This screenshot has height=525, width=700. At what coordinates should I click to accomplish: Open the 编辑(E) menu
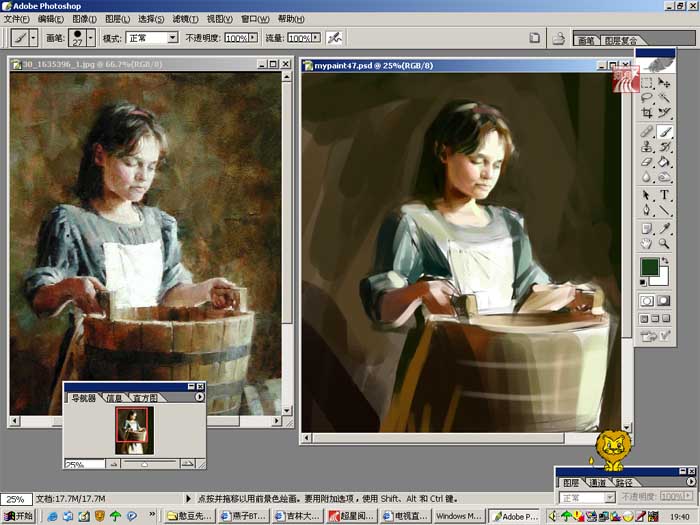point(51,19)
